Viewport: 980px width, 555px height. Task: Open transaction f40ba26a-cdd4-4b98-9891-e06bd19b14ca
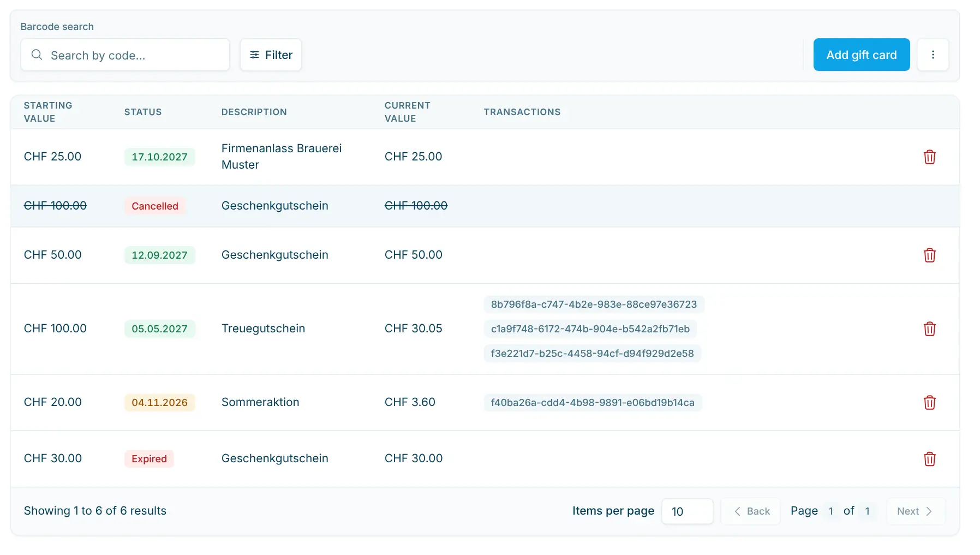[593, 403]
